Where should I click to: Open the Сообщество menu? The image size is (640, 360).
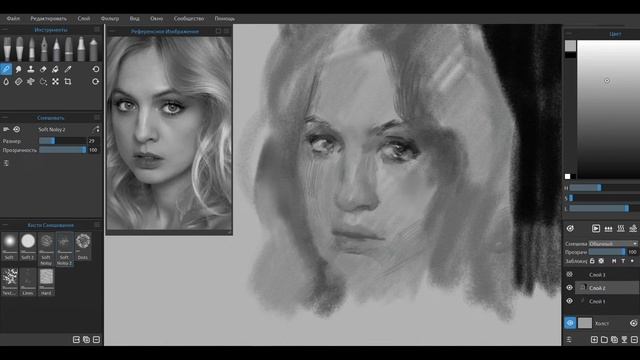click(189, 19)
